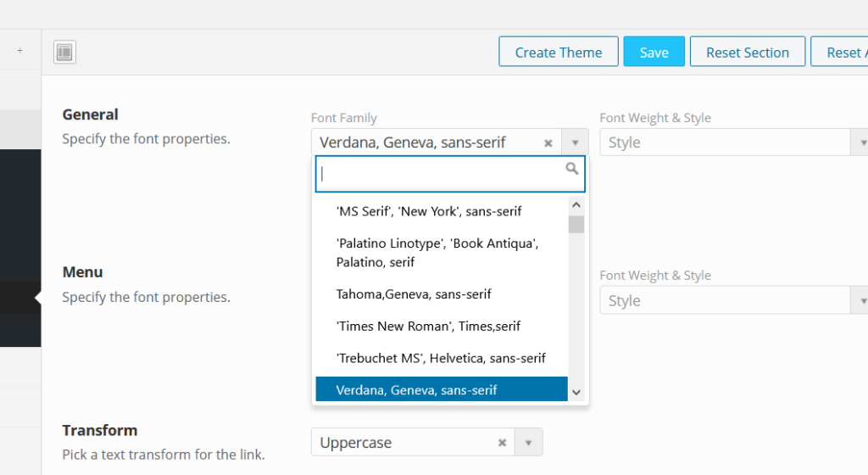Clear the Uppercase transform selection
This screenshot has height=475, width=868.
tap(502, 443)
